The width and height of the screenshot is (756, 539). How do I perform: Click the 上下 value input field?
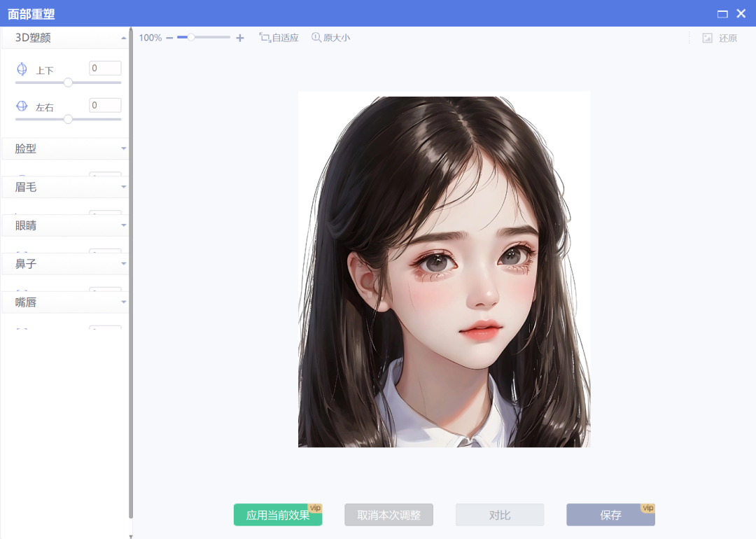tap(104, 68)
